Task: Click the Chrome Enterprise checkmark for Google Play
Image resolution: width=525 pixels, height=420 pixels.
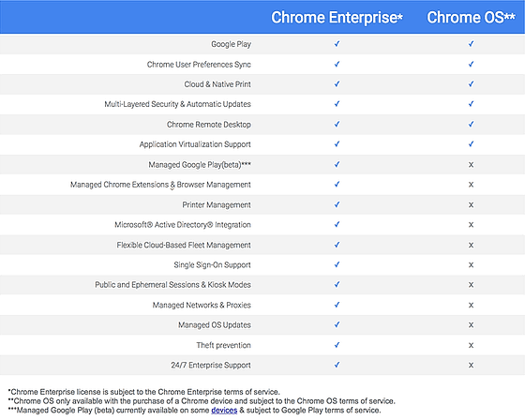Action: point(337,44)
